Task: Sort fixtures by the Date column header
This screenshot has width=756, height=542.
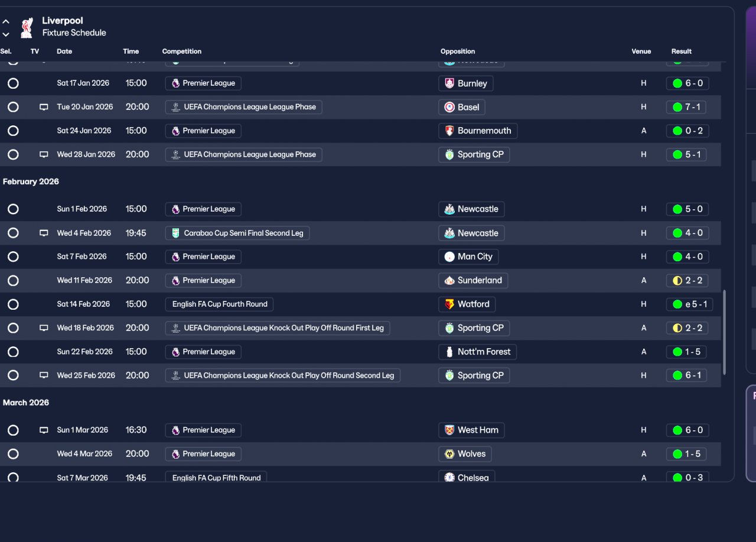Action: [64, 51]
